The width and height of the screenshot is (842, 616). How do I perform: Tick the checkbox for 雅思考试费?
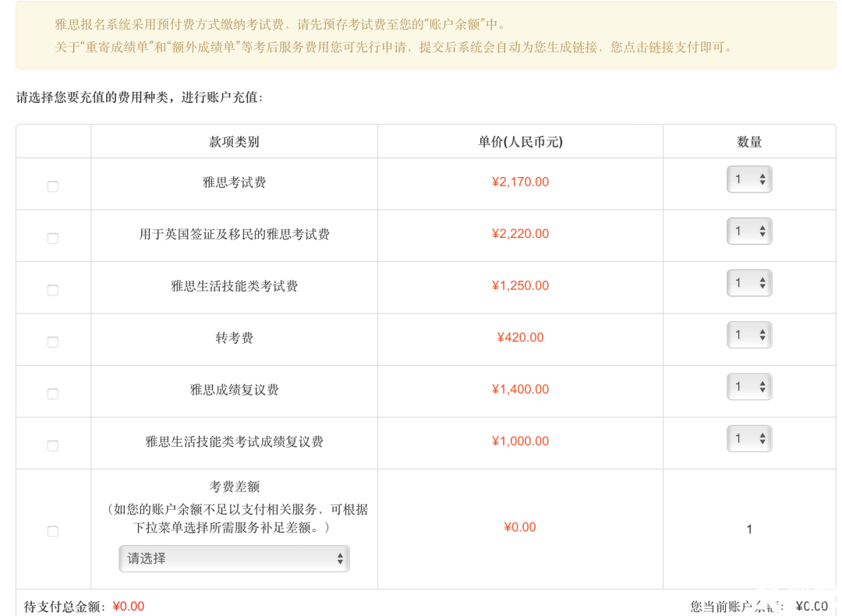point(53,186)
